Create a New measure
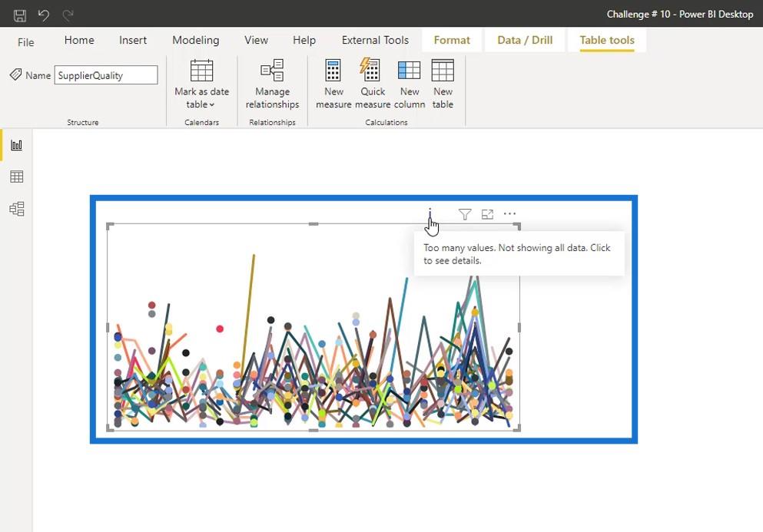 (x=333, y=84)
